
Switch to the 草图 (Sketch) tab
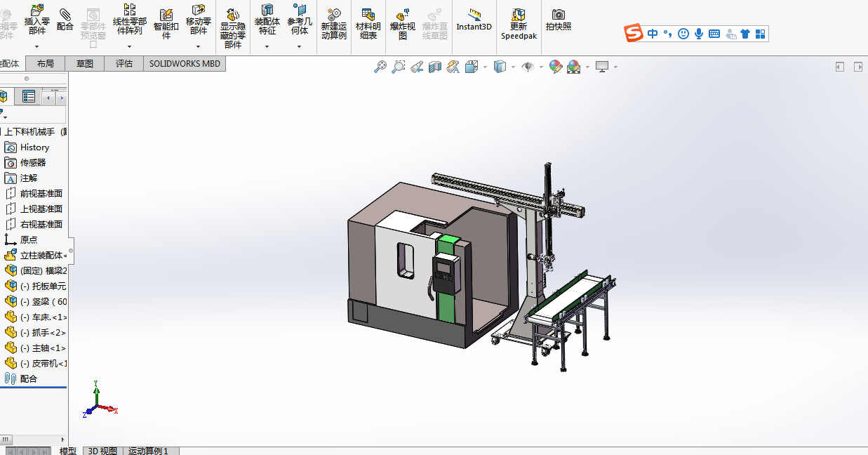(x=85, y=64)
